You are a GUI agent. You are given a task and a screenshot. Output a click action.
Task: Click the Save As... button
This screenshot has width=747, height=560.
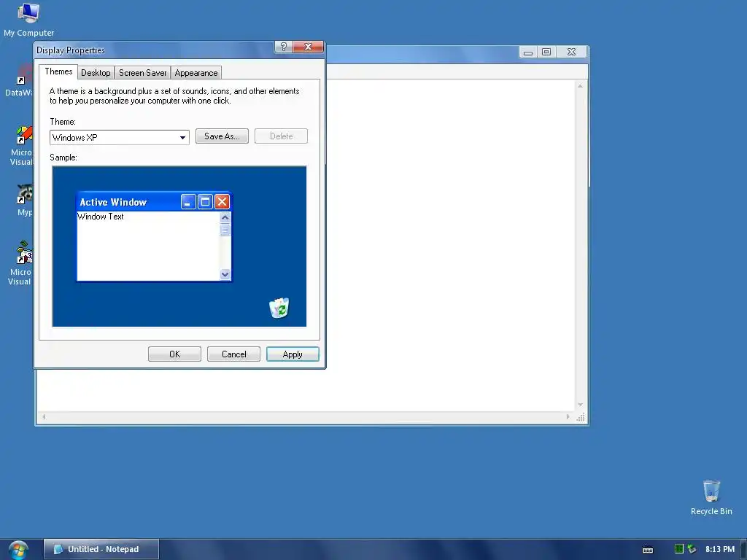pyautogui.click(x=222, y=136)
